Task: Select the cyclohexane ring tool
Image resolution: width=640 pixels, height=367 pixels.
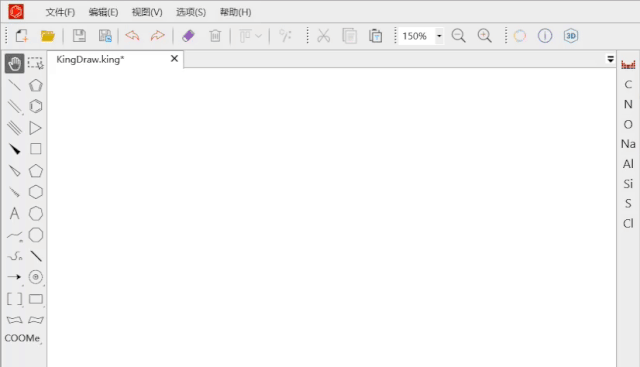Action: [36, 192]
